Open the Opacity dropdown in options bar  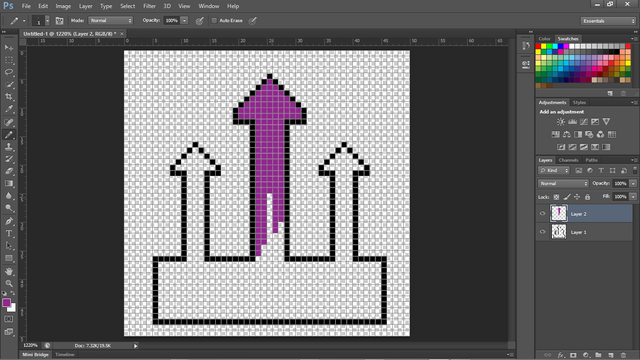click(x=184, y=20)
